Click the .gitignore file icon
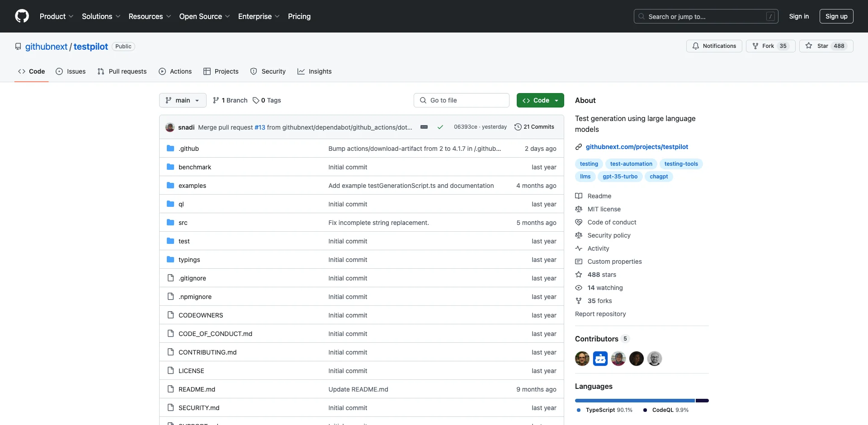Image resolution: width=868 pixels, height=425 pixels. pos(170,278)
